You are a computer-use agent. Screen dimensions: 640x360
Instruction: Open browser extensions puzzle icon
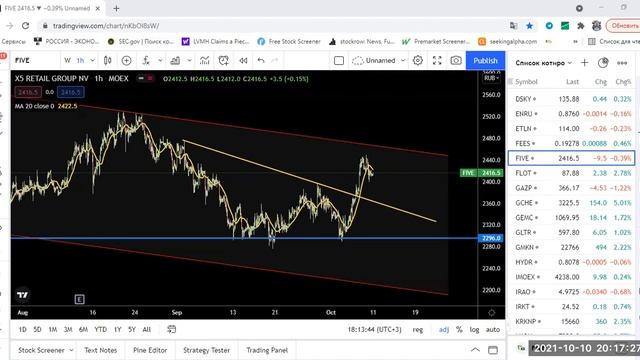[580, 26]
